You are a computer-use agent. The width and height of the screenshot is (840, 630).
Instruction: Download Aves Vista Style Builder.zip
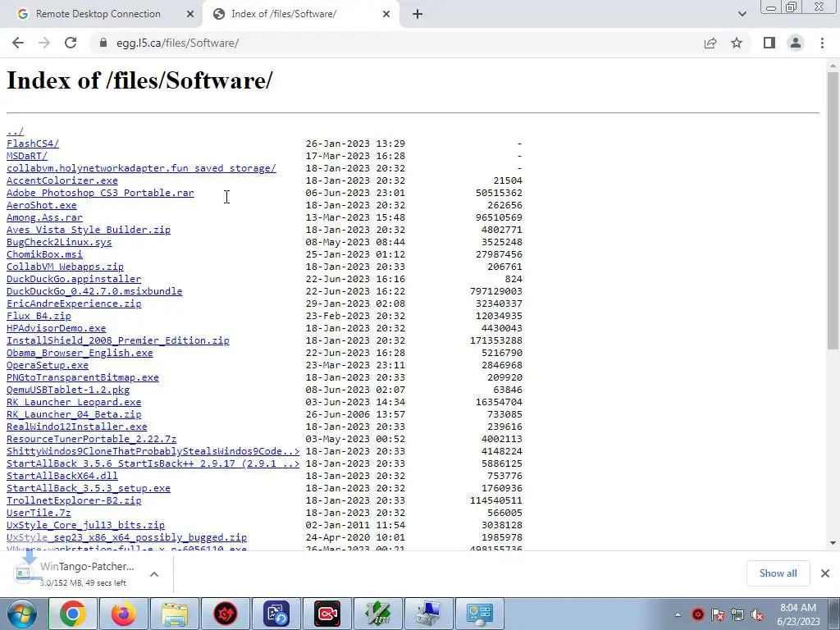pos(89,230)
